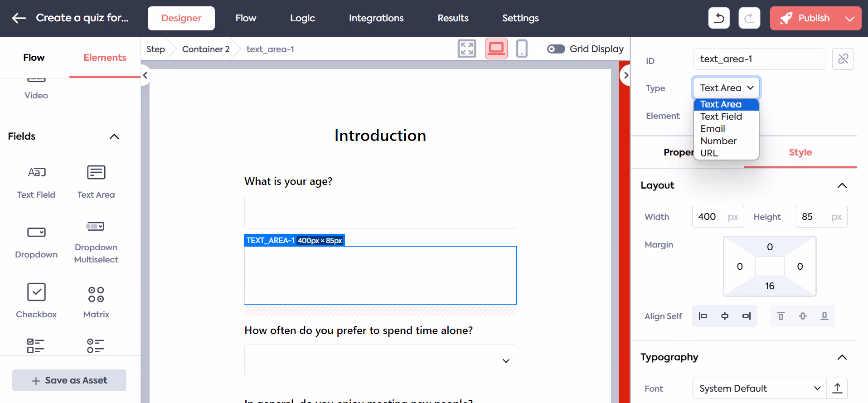Align self horizontally centered
The height and width of the screenshot is (403, 868).
[x=725, y=316]
